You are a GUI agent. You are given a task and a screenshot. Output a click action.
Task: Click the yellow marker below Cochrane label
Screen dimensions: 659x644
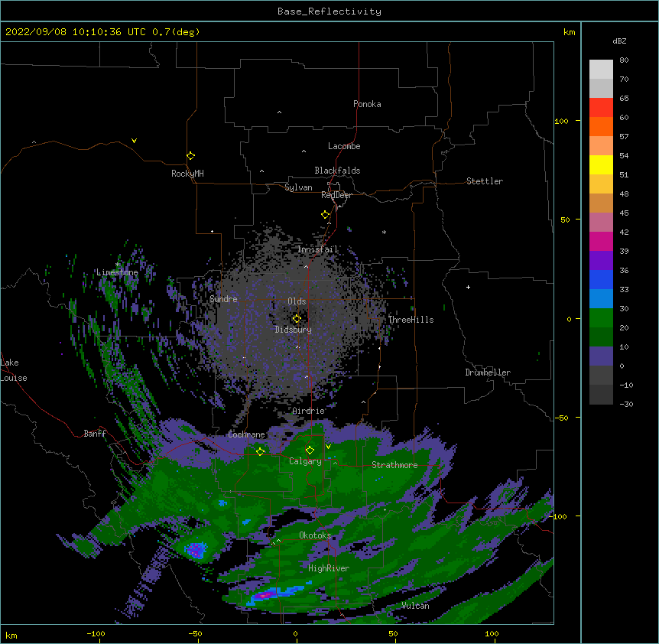pos(260,451)
